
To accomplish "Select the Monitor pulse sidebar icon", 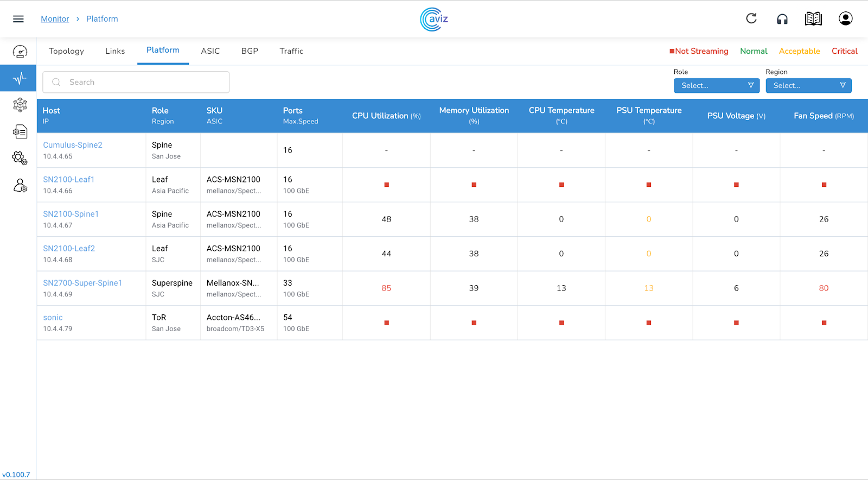I will pos(20,78).
